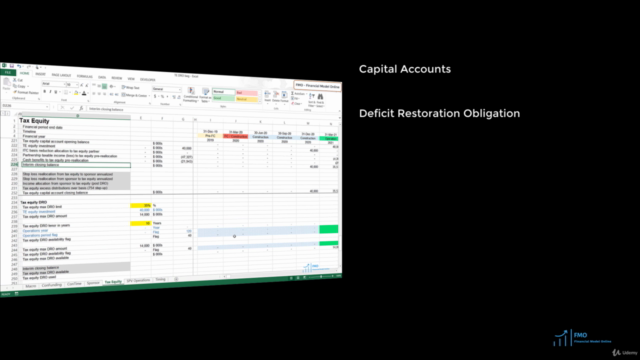Apply the Bad cell style
640x360 pixels.
247,93
